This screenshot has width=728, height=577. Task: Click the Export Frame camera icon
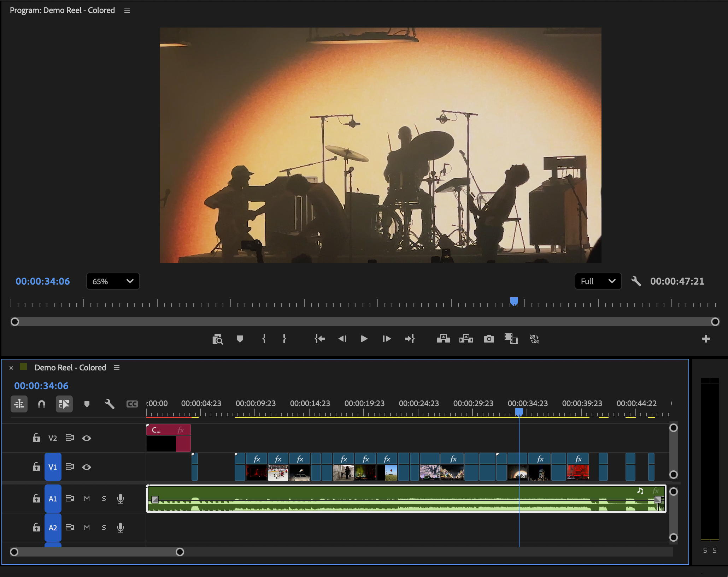coord(489,339)
